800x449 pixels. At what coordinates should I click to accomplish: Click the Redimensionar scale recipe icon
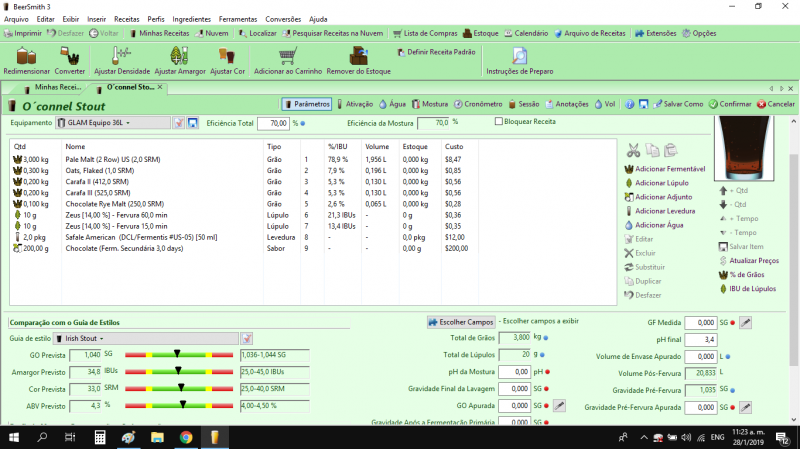pos(27,56)
